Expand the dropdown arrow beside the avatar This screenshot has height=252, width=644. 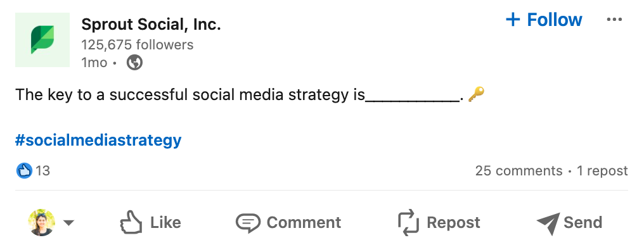[x=68, y=223]
